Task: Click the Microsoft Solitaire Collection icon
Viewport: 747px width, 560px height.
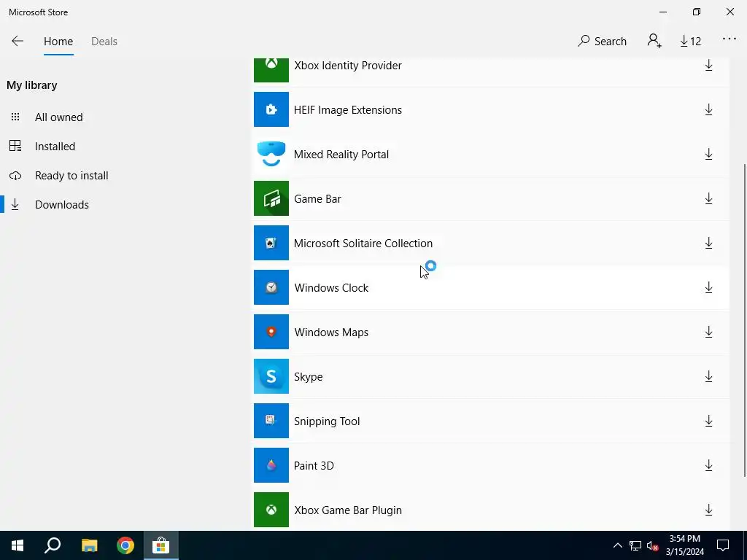Action: pos(271,243)
